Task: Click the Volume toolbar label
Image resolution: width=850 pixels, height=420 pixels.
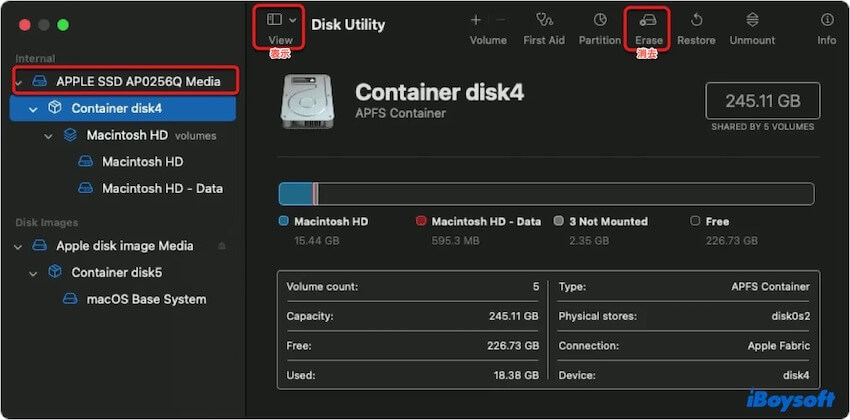Action: coord(488,40)
